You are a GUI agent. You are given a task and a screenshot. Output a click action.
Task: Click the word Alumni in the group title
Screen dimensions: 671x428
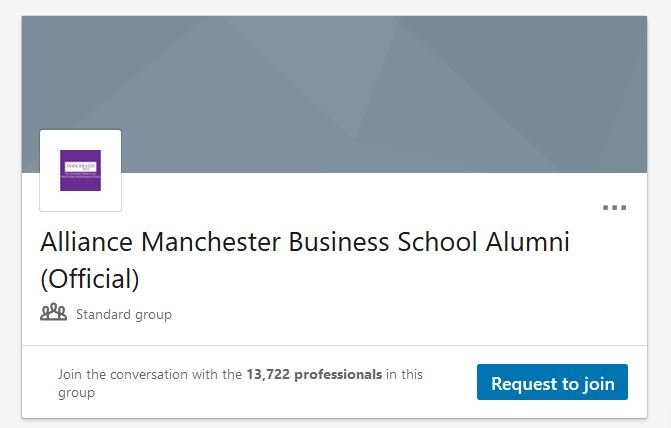[x=526, y=243]
